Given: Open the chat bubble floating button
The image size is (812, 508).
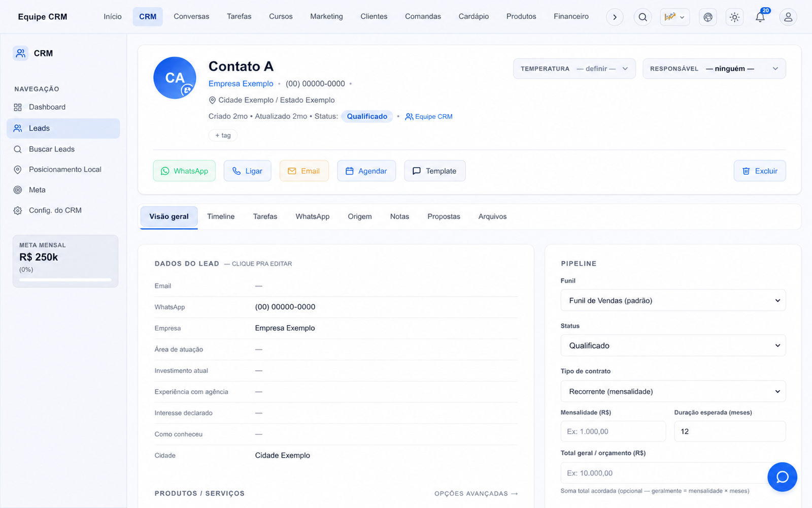Looking at the screenshot, I should 782,477.
